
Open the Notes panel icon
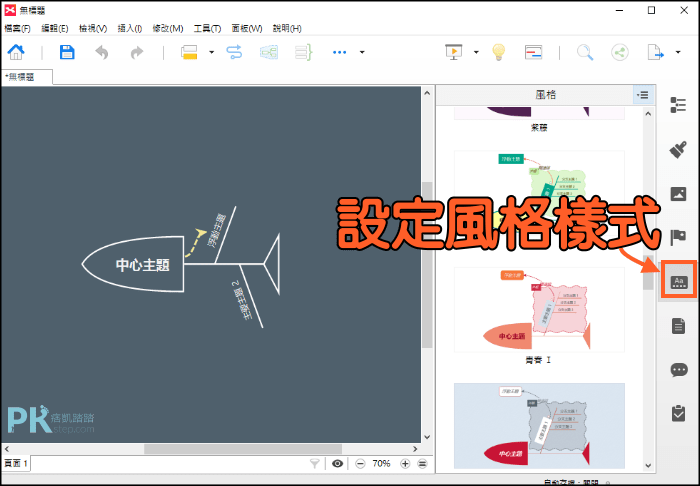click(x=678, y=326)
